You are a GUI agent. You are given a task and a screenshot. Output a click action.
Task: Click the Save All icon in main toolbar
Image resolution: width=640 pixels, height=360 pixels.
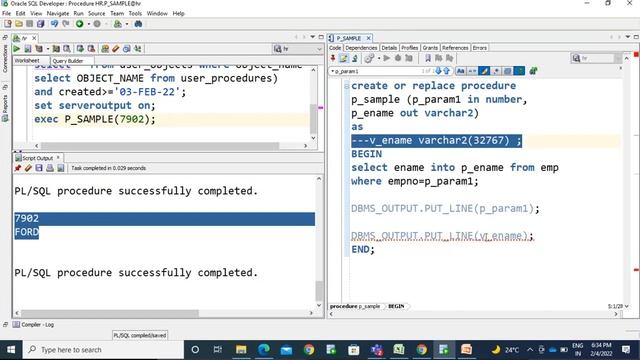40,24
